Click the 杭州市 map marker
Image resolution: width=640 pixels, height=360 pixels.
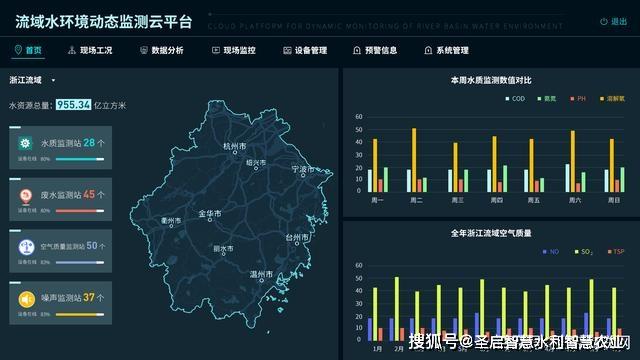tap(235, 152)
